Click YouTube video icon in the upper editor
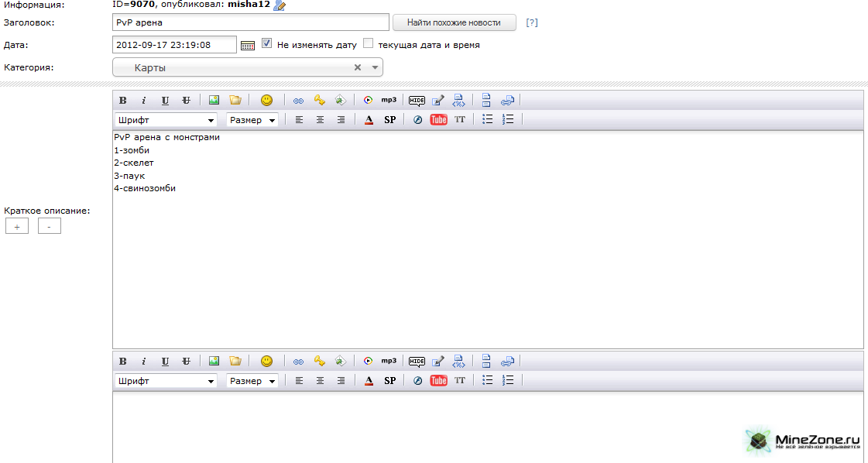 (439, 120)
